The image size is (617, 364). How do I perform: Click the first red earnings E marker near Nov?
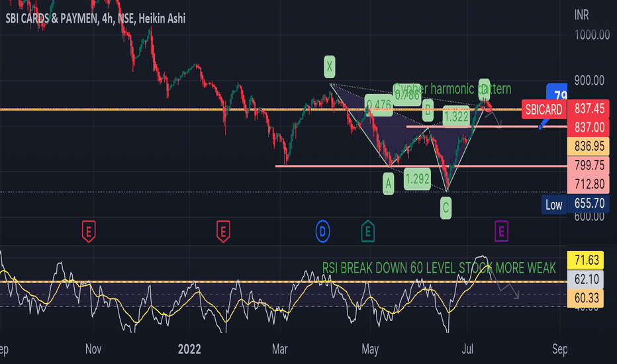click(89, 232)
